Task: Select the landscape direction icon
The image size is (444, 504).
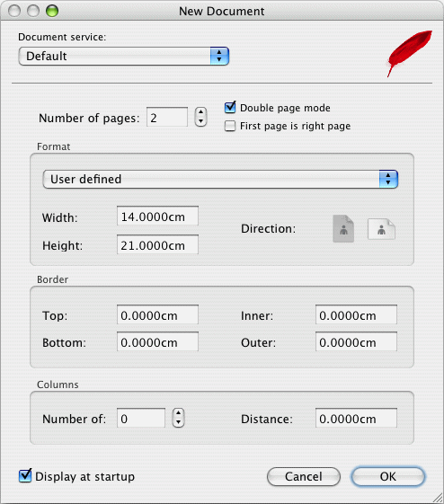Action: tap(381, 229)
